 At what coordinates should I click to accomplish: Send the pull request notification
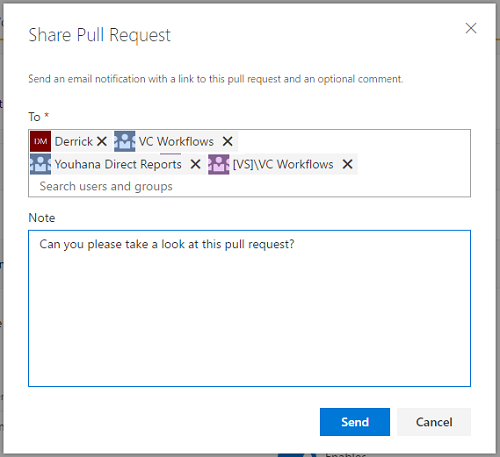click(x=355, y=422)
